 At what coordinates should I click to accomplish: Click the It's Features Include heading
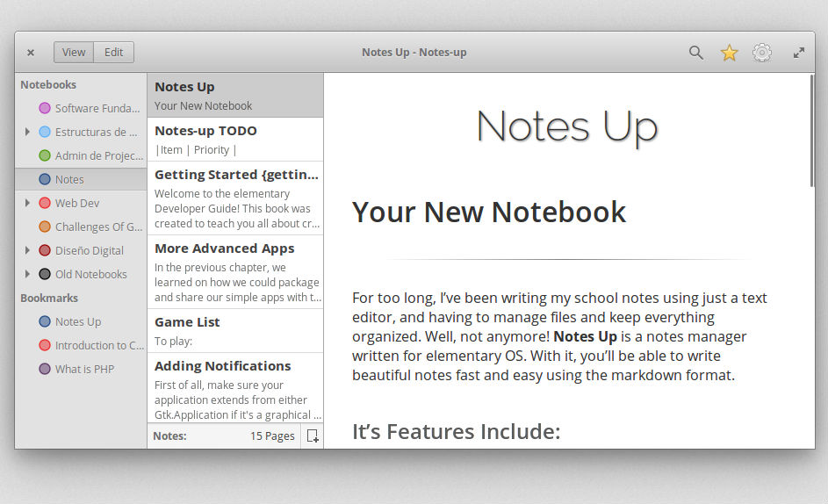pos(457,432)
